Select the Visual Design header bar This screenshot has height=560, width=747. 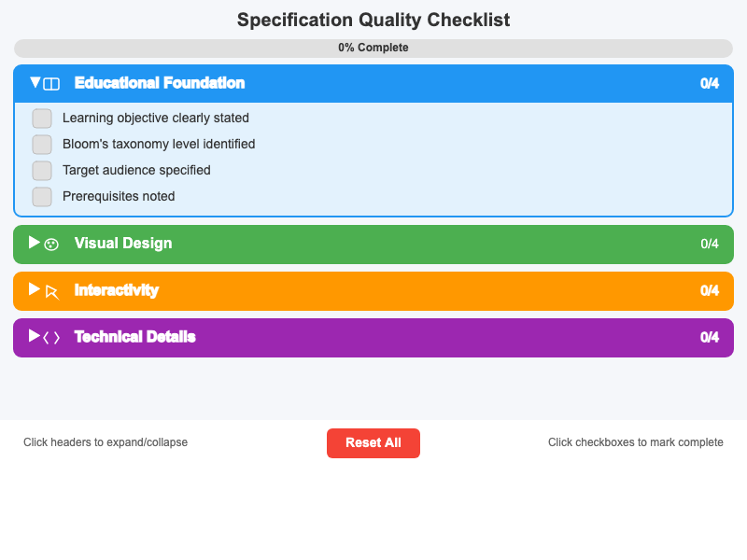click(x=373, y=244)
